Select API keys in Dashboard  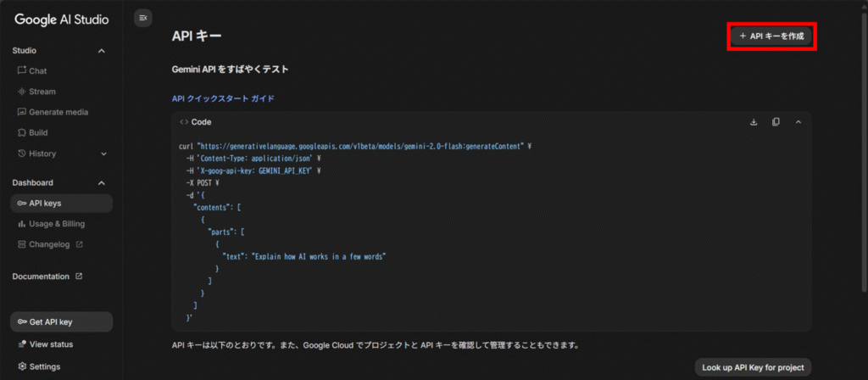[x=61, y=204]
